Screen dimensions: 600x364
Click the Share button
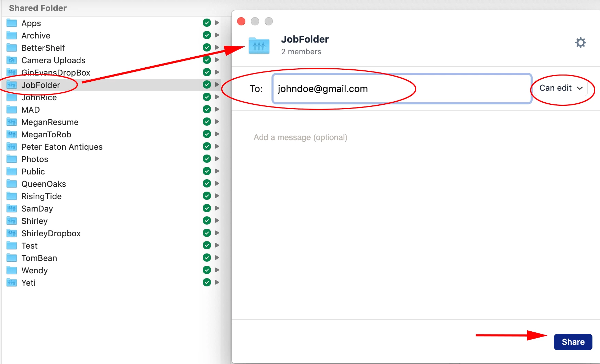tap(573, 342)
